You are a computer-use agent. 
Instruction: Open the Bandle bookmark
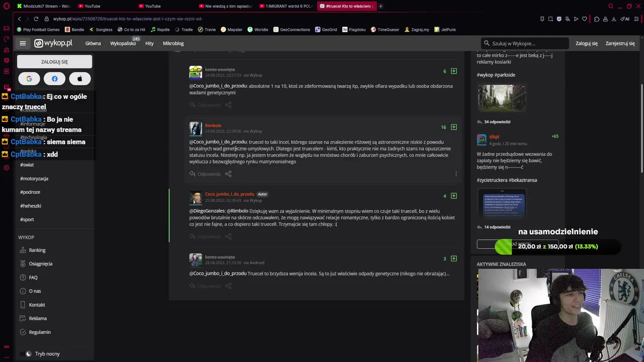75,30
